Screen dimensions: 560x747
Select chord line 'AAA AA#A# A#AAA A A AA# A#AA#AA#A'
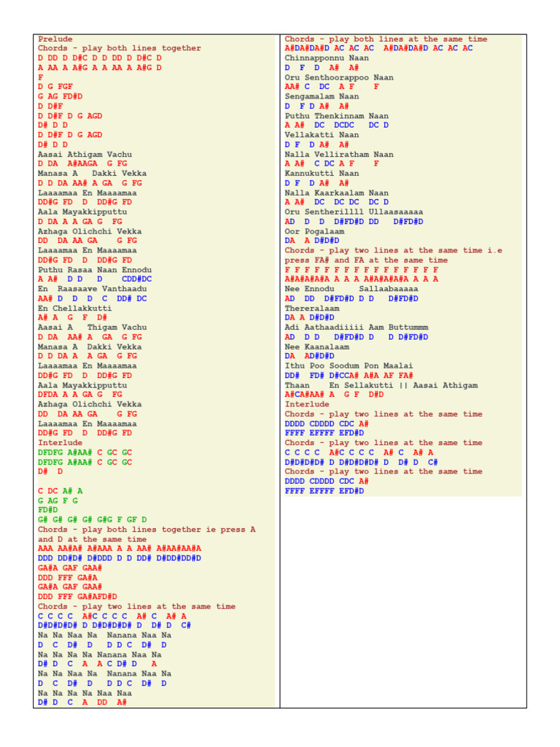point(120,549)
